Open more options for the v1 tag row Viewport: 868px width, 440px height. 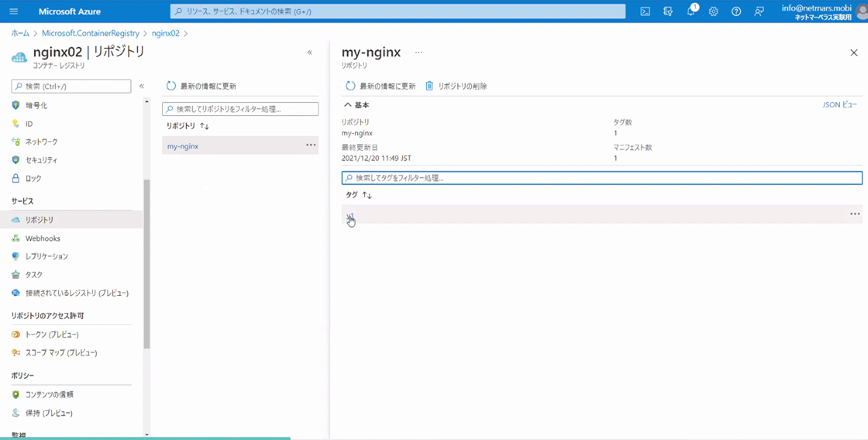(855, 214)
